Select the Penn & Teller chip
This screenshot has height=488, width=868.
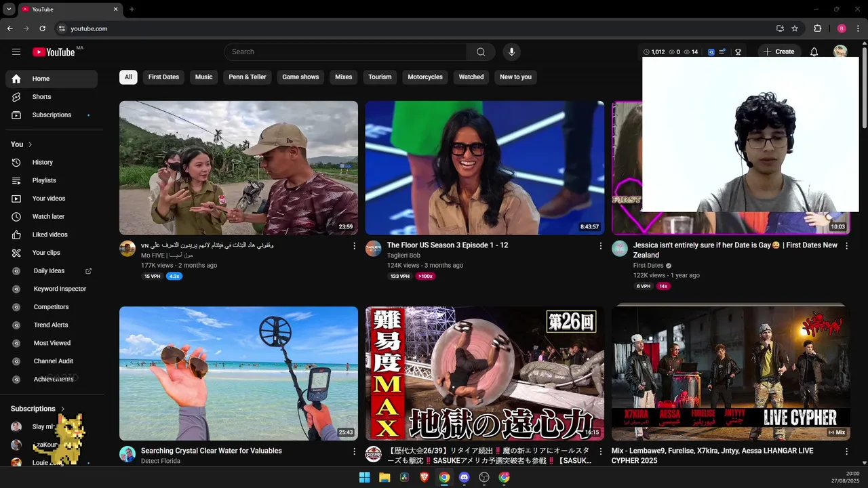coord(248,77)
